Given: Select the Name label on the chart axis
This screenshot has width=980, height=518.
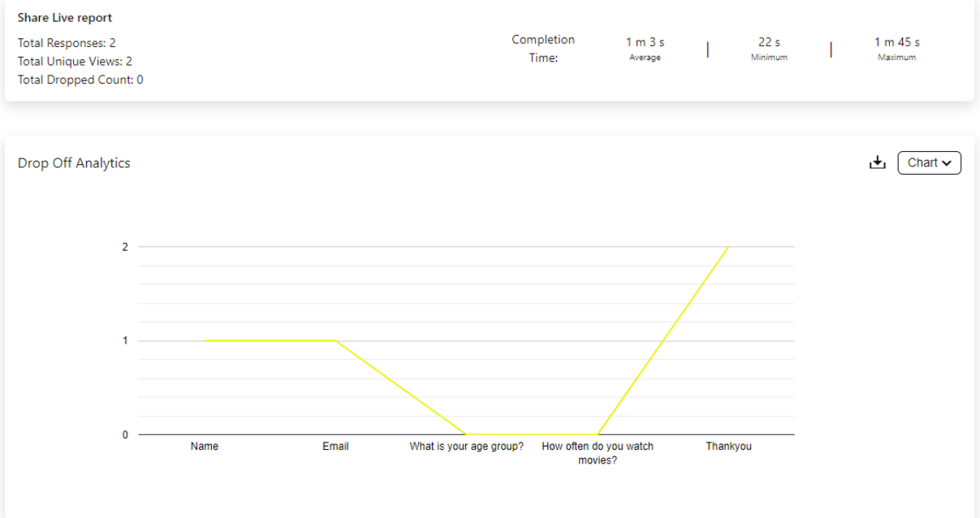Looking at the screenshot, I should point(205,447).
